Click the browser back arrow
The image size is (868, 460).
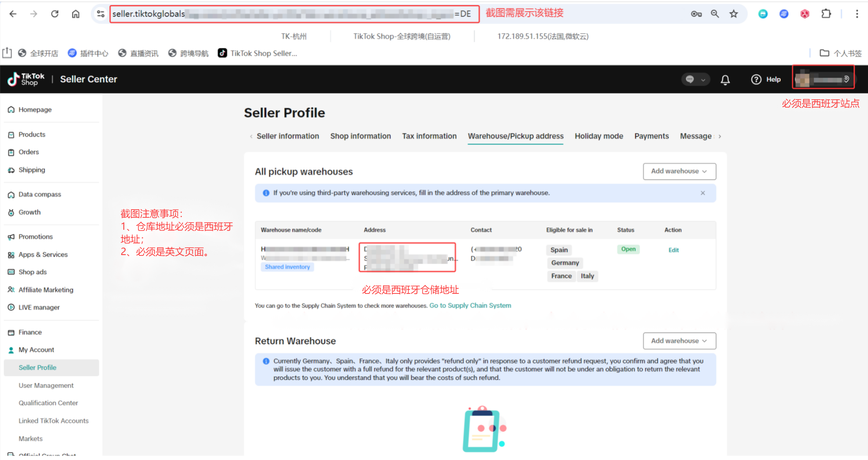[x=13, y=14]
